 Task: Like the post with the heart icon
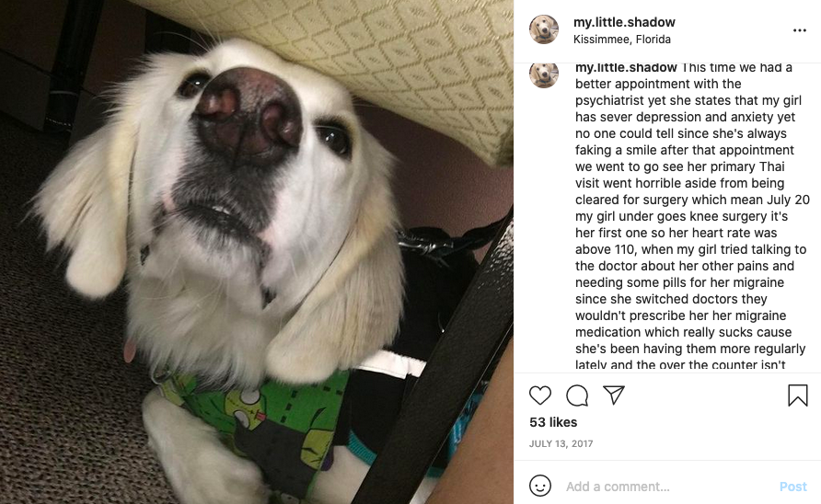pos(540,395)
